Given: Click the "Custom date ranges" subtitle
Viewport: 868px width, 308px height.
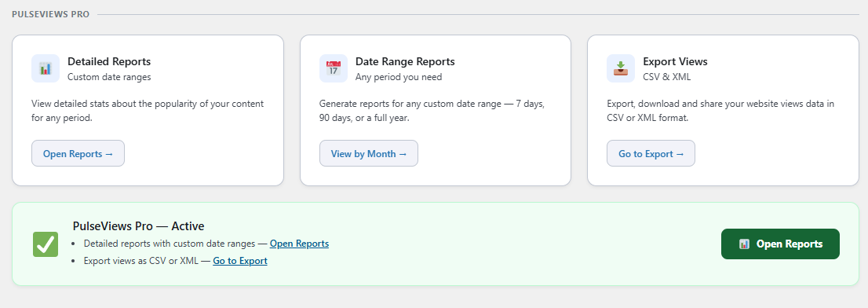Looking at the screenshot, I should pyautogui.click(x=109, y=77).
